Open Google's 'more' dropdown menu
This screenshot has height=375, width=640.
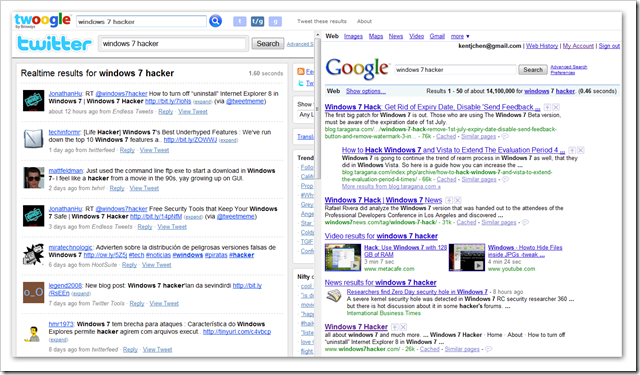tap(460, 36)
